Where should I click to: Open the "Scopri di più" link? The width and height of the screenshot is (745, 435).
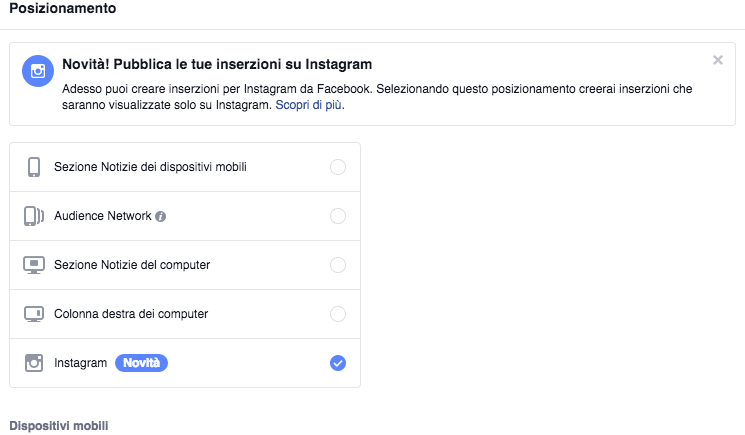(310, 104)
